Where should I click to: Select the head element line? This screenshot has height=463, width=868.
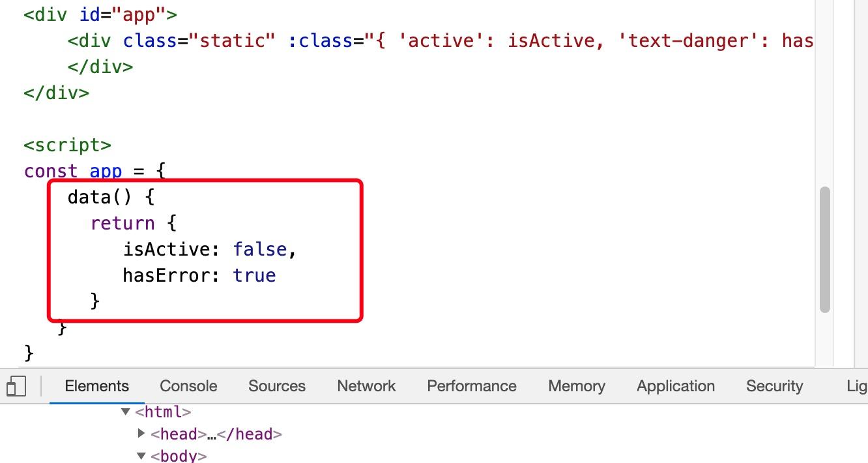[216, 434]
